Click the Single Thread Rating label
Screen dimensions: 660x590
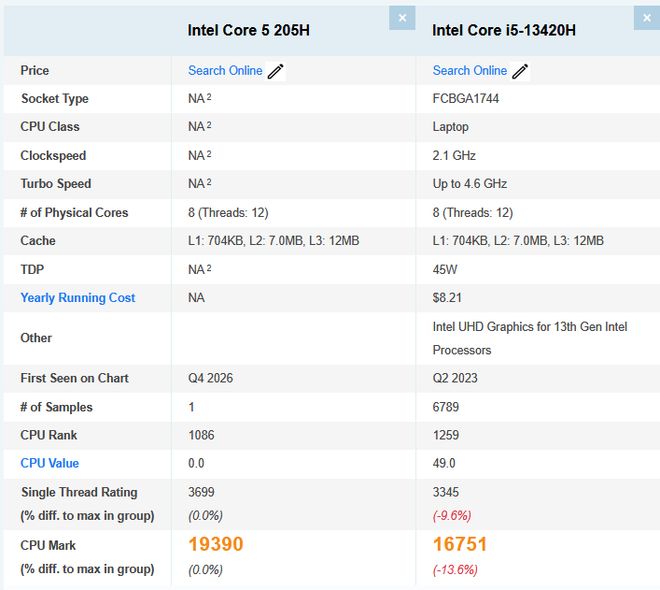(79, 492)
